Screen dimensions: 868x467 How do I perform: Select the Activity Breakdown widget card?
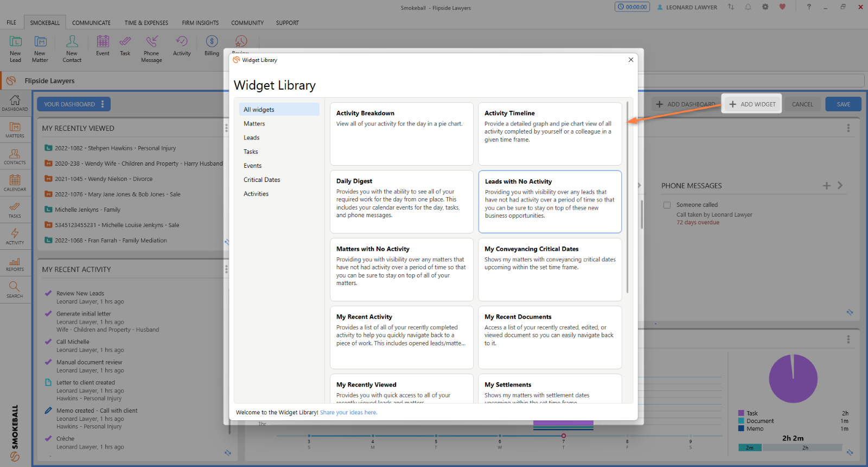401,134
